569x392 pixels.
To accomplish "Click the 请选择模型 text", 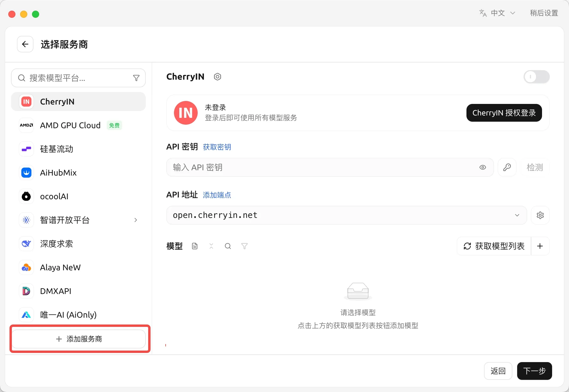I will point(358,312).
